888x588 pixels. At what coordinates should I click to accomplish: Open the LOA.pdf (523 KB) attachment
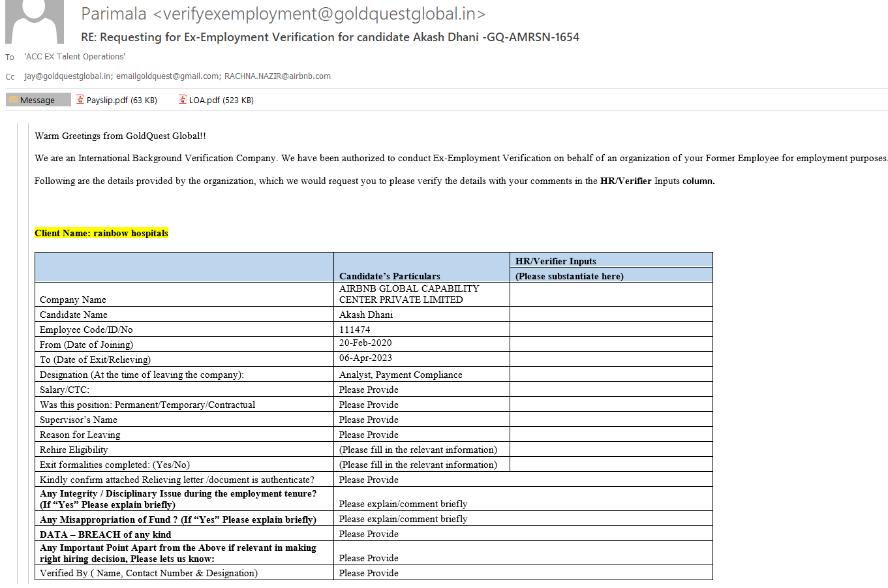point(221,100)
